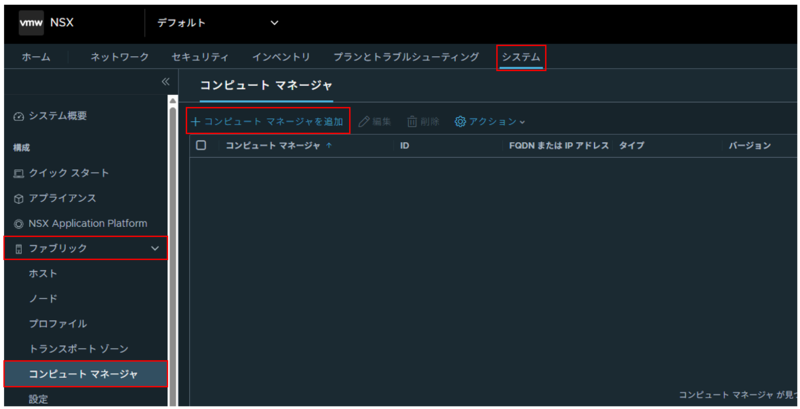Go to the ホーム tab
The image size is (800, 409).
pos(36,57)
